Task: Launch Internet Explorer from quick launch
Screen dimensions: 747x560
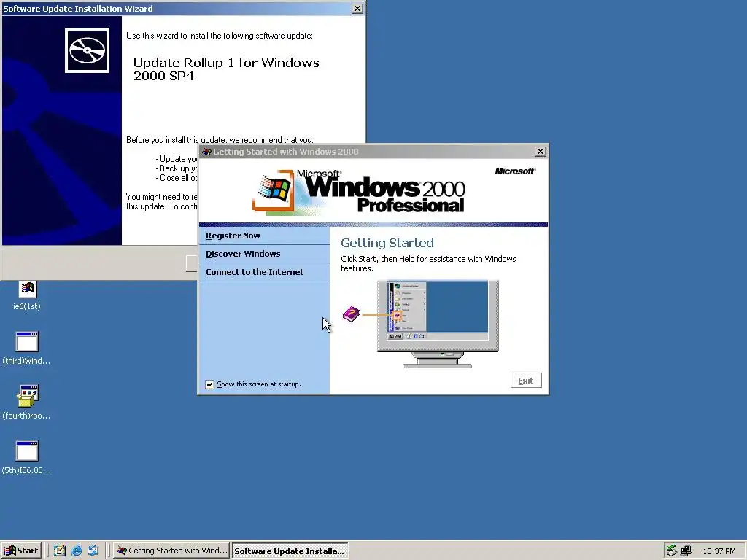Action: [76, 551]
